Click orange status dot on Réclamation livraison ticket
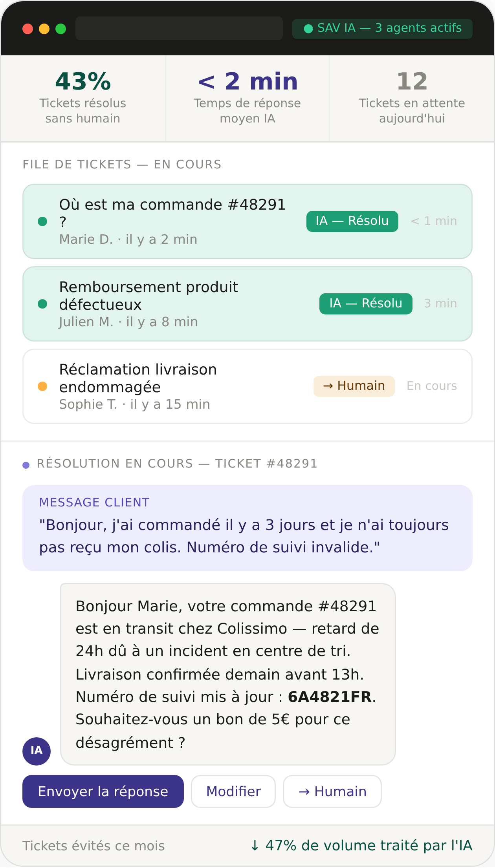 point(42,386)
